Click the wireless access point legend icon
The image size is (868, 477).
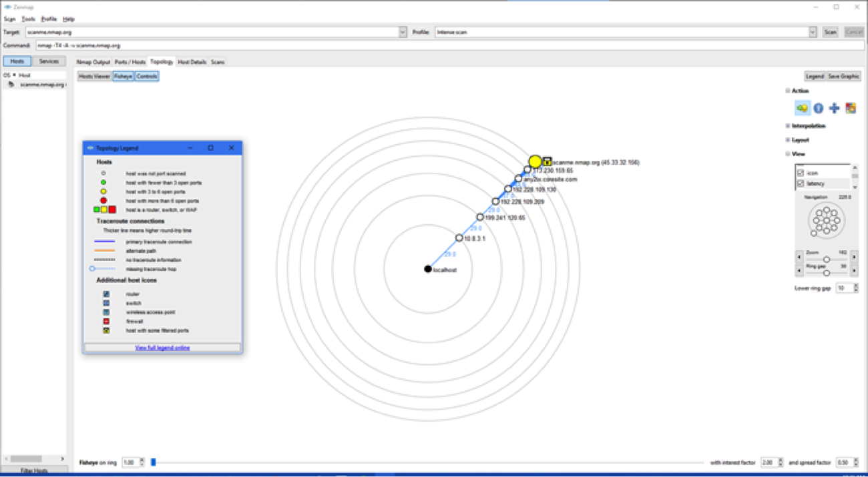106,312
